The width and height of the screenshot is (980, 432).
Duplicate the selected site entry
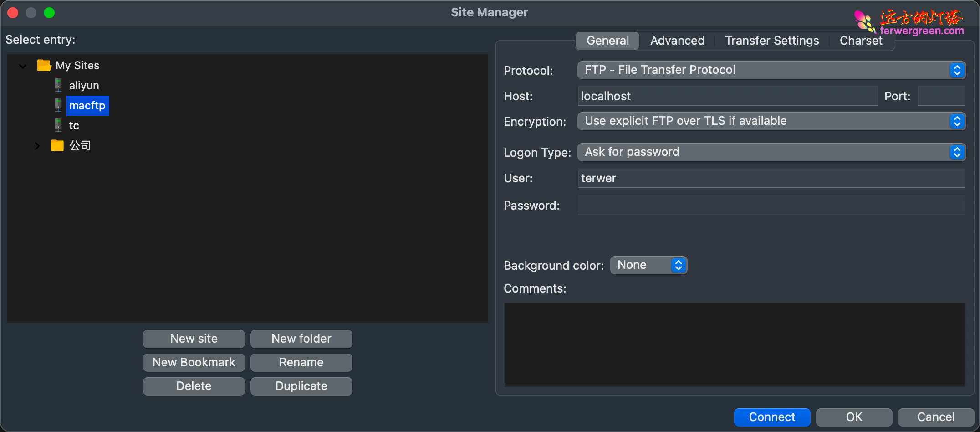click(x=301, y=386)
